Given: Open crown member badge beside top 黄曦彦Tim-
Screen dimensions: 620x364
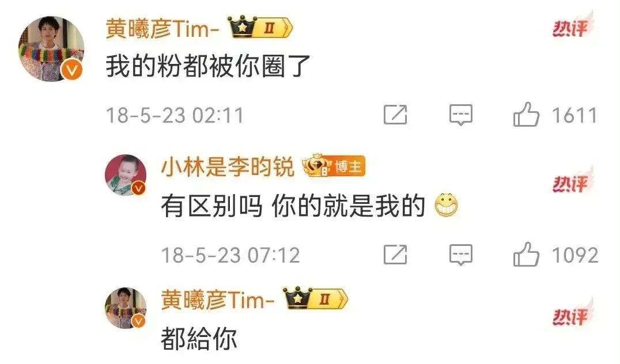Looking at the screenshot, I should point(260,27).
